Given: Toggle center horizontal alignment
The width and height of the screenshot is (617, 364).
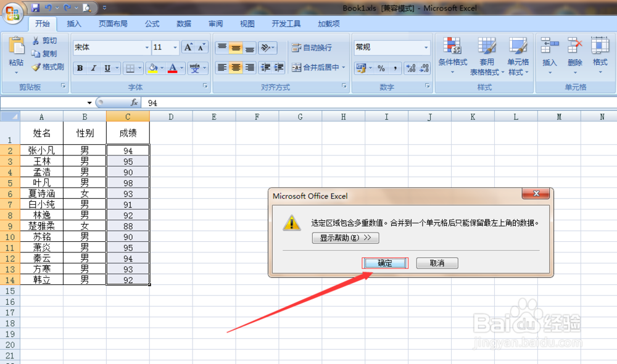Looking at the screenshot, I should (x=236, y=68).
